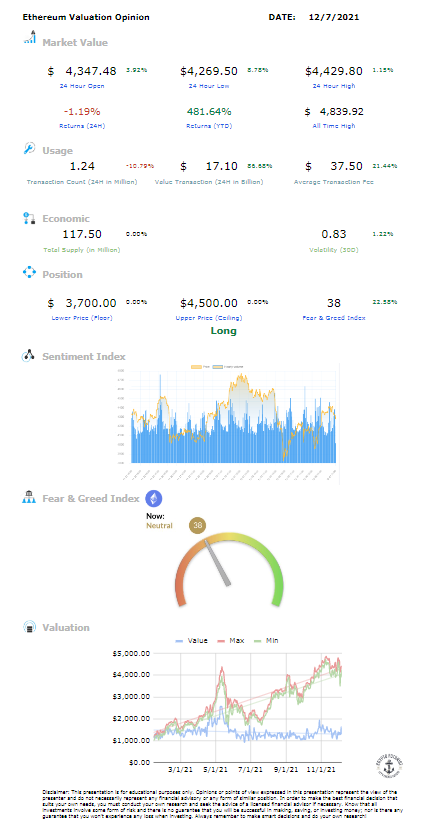Screen dimensions: 437x839
Task: Click the Economic section icon
Action: point(29,218)
